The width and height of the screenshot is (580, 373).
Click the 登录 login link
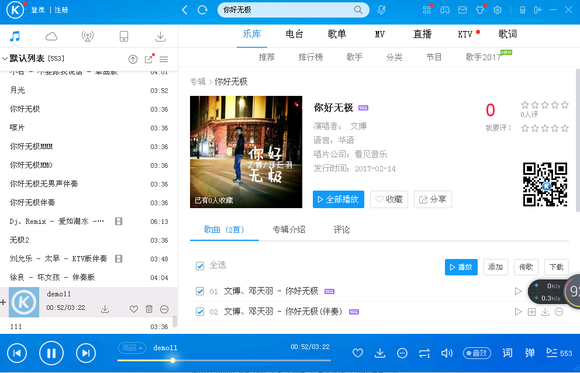(x=38, y=10)
